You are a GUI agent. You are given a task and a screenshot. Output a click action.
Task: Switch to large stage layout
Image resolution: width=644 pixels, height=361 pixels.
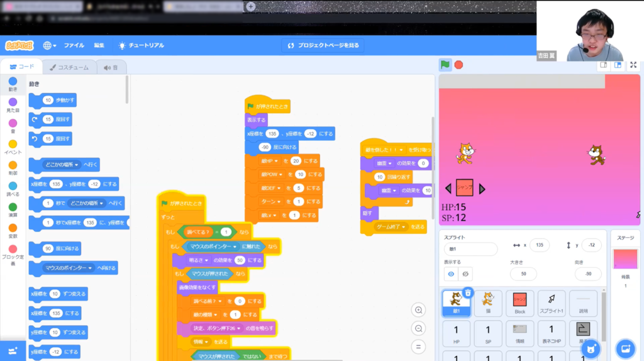coord(618,65)
